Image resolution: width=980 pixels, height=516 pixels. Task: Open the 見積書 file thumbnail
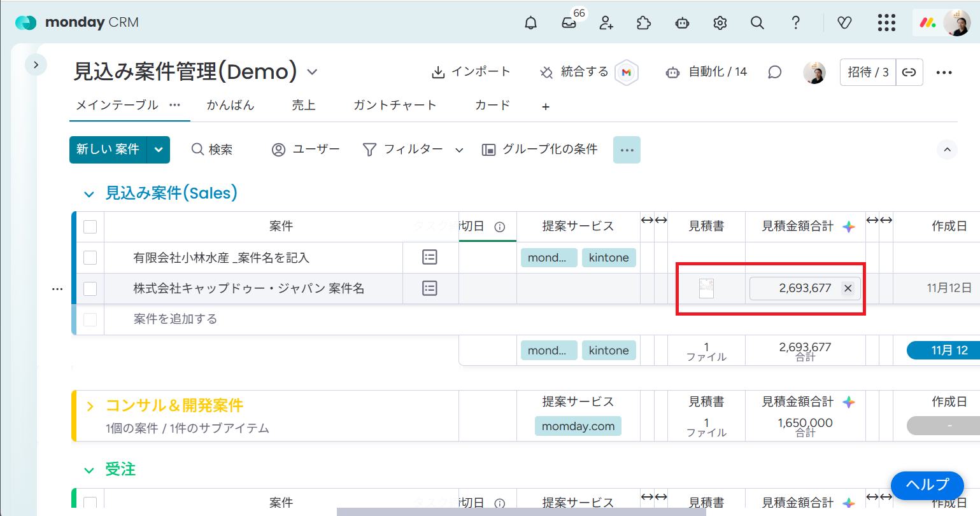tap(706, 288)
